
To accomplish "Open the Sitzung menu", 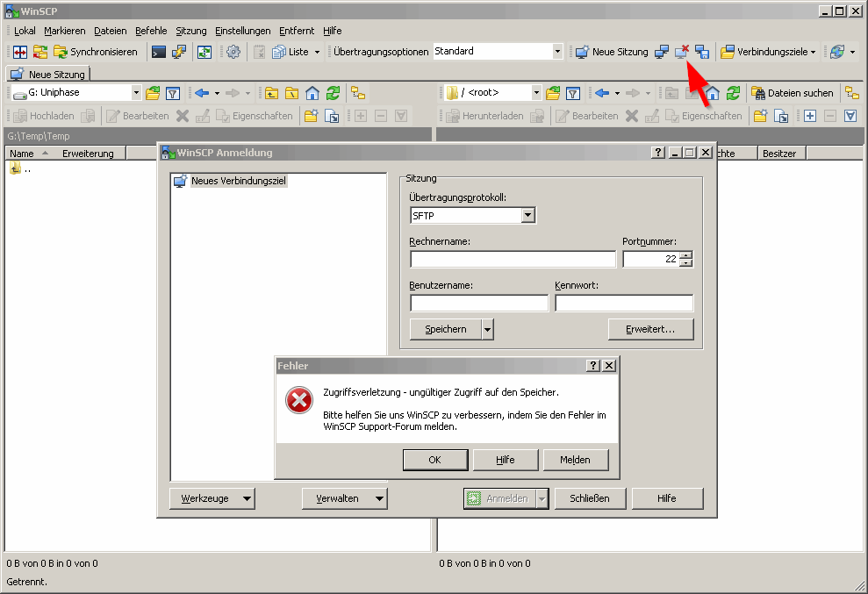I will [190, 31].
